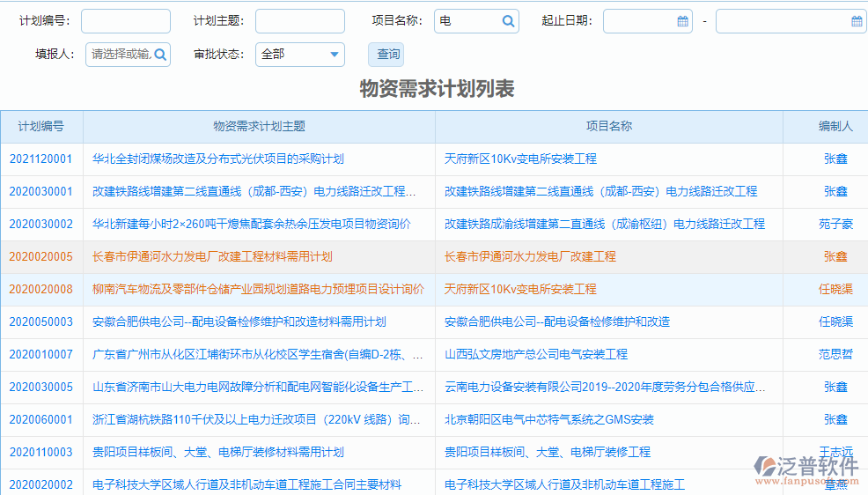Sort by the 计划编号 column header

pyautogui.click(x=41, y=127)
